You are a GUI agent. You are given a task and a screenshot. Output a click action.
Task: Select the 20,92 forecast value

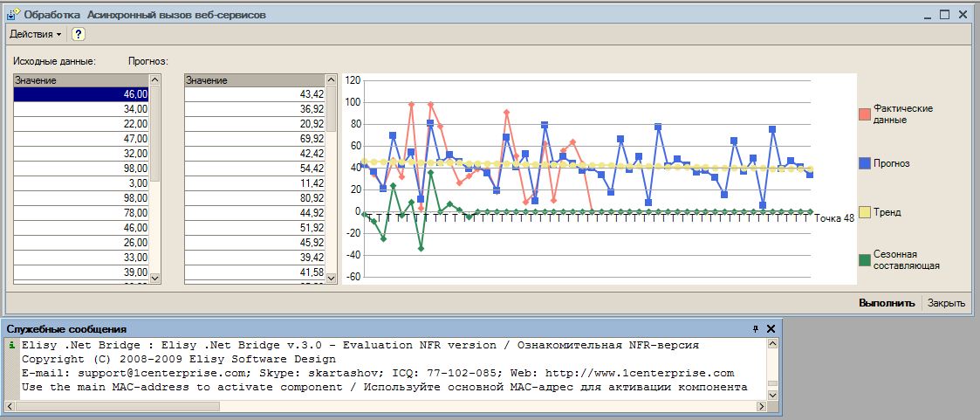[256, 124]
